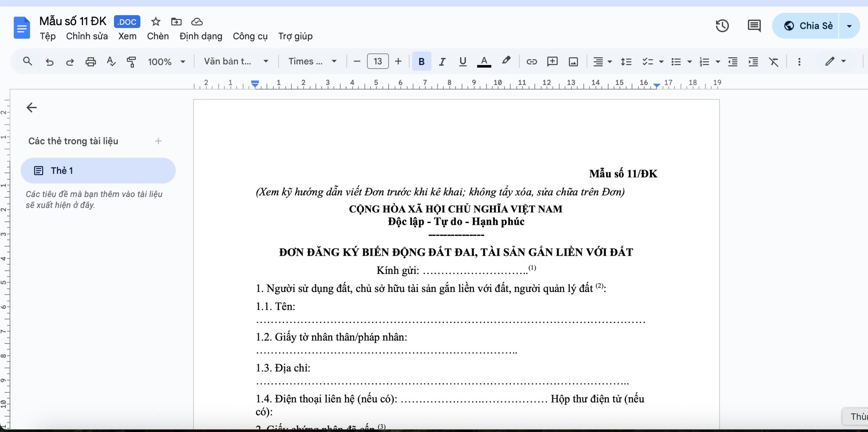Open the Định dạng menu
Viewport: 868px width, 432px height.
click(201, 36)
